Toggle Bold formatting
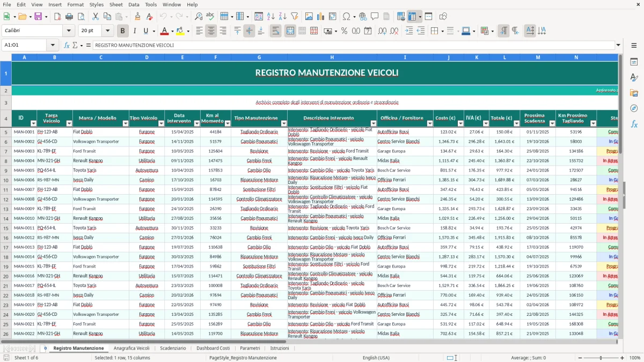 coord(123,31)
